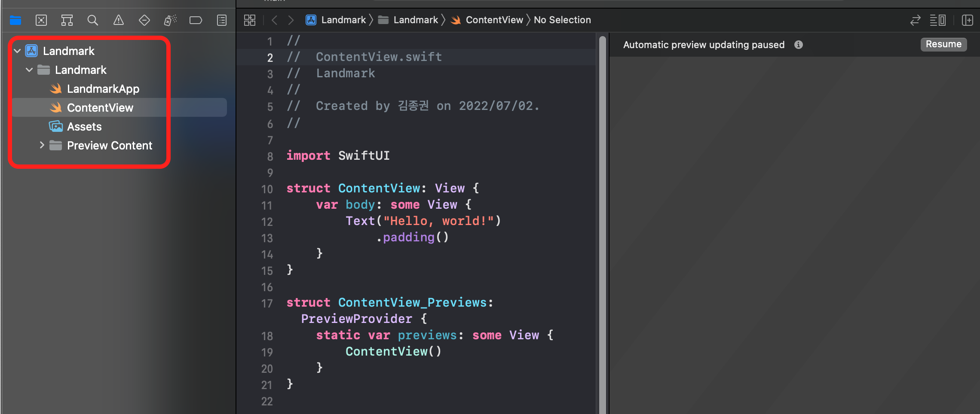Open the related items grid menu
The width and height of the screenshot is (980, 414).
(250, 20)
